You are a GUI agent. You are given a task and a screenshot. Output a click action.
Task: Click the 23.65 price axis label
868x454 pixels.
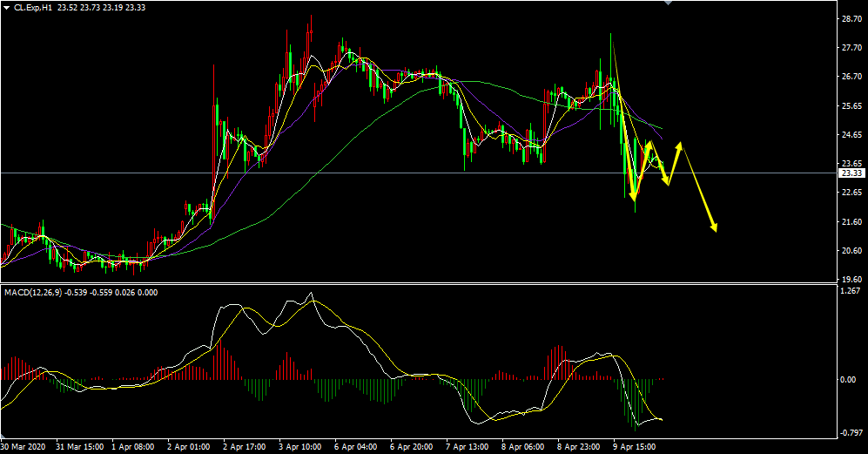point(851,164)
